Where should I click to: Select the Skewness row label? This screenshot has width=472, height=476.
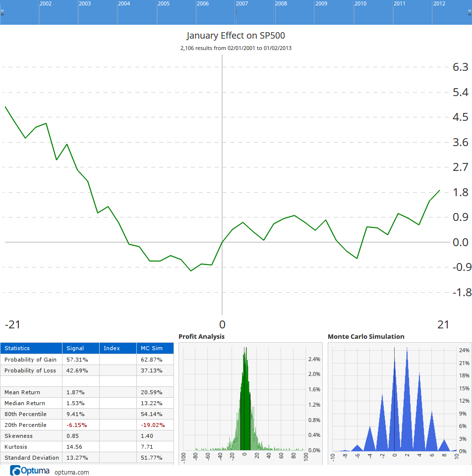(18, 436)
